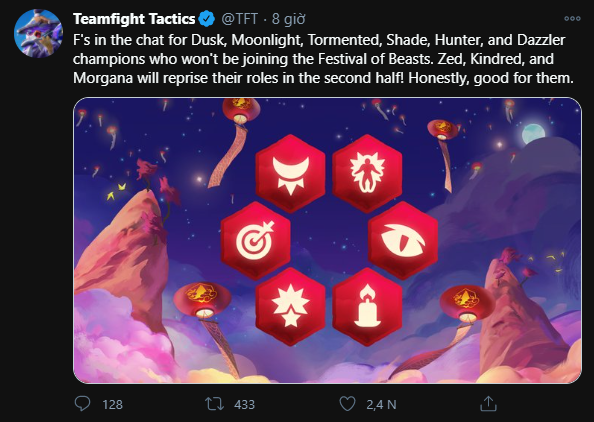Open the Festival of Beasts tweet image
Viewport: 594px width, 422px height.
coord(327,240)
